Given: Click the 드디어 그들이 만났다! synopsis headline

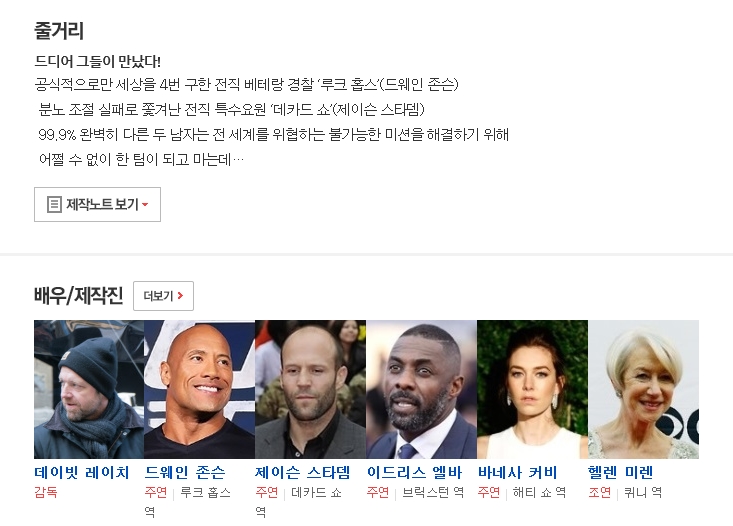Looking at the screenshot, I should tap(98, 61).
